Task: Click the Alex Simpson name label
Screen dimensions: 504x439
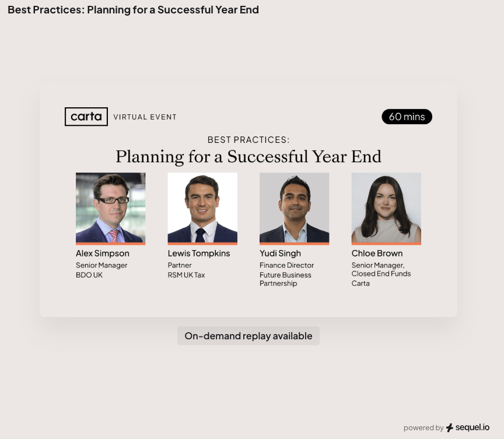Action: click(103, 253)
